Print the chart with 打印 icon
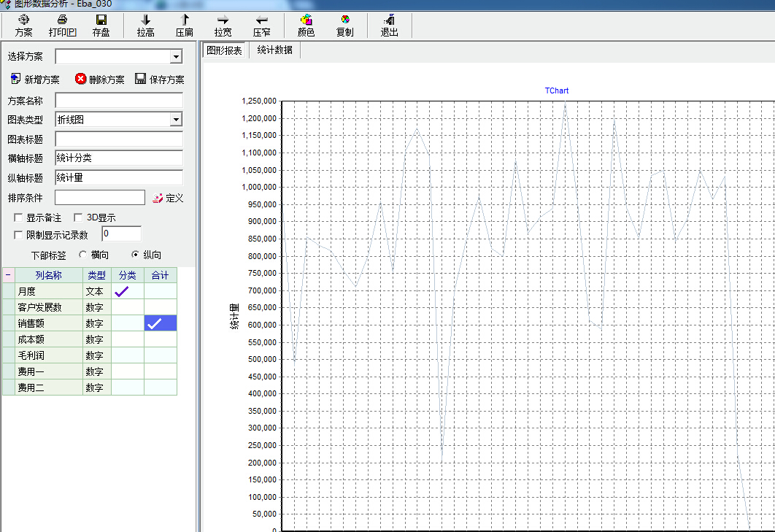775x532 pixels. point(62,25)
